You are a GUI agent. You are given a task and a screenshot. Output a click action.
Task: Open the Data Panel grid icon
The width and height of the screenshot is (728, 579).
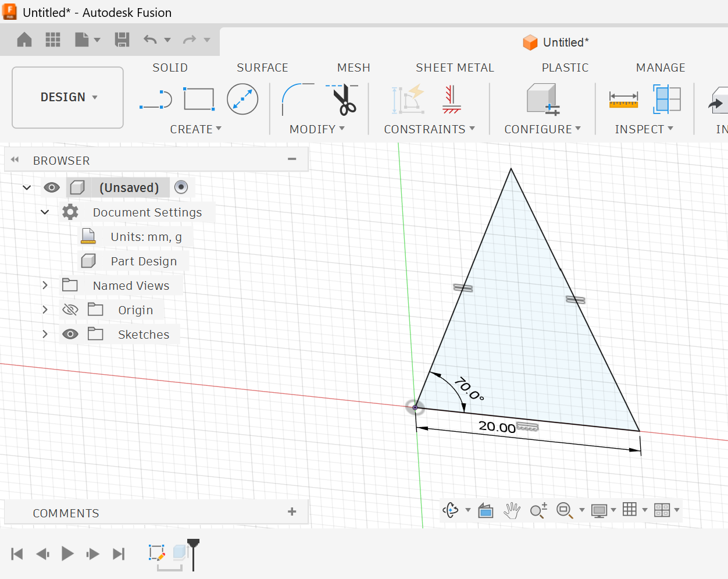(53, 40)
